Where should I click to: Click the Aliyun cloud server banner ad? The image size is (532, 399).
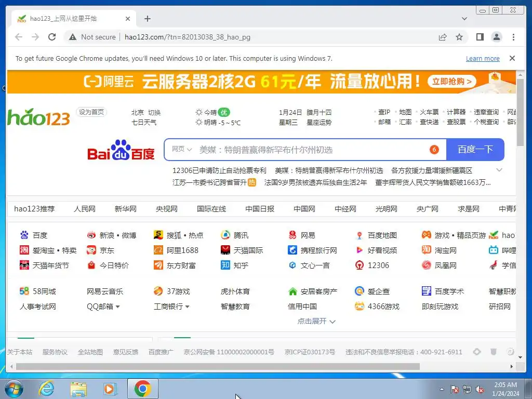[261, 82]
